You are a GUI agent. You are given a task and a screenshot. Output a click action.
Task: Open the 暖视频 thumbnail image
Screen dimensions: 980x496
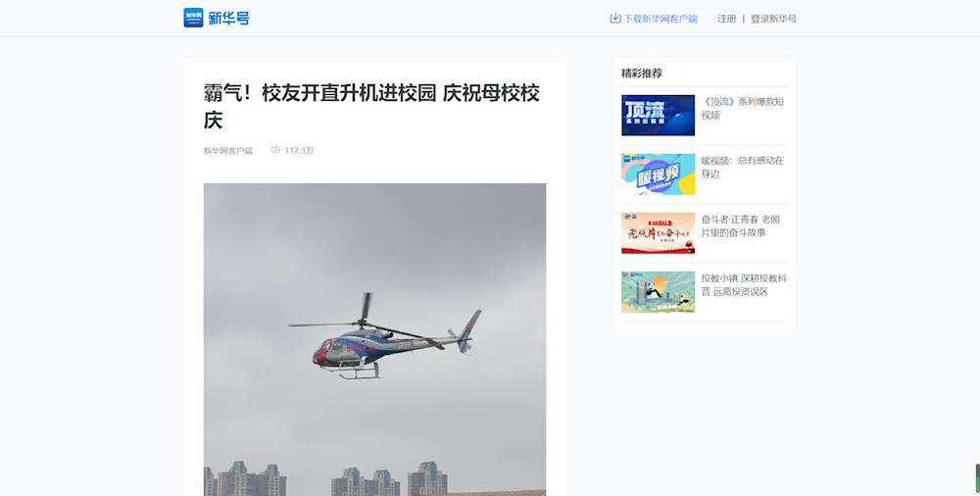(658, 174)
